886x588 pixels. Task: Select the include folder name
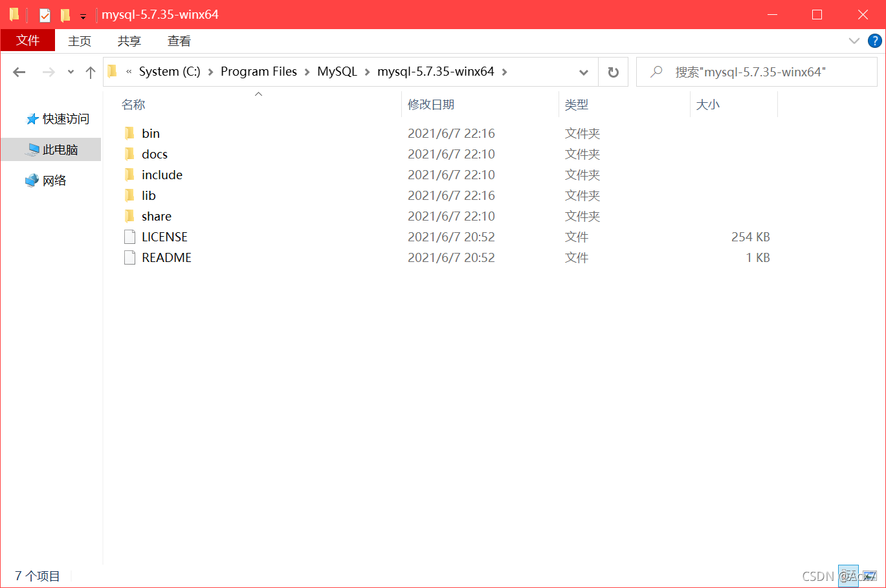[x=162, y=175]
